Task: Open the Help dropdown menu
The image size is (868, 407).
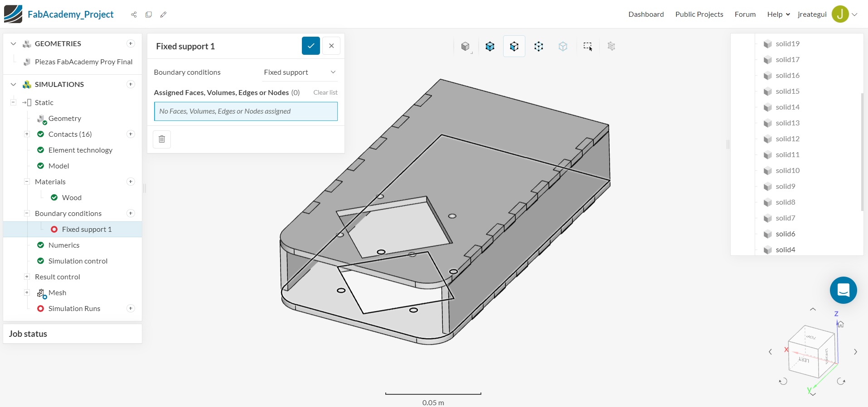Action: (x=778, y=14)
